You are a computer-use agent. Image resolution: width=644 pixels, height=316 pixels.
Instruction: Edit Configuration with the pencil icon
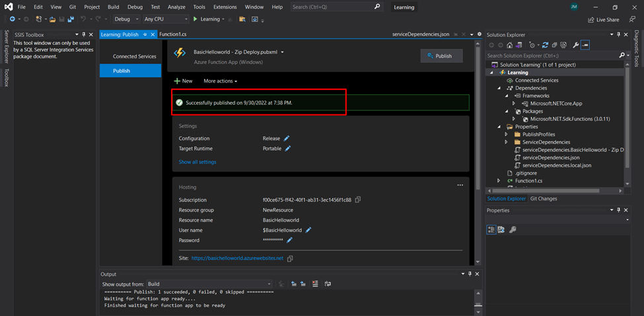pyautogui.click(x=287, y=138)
